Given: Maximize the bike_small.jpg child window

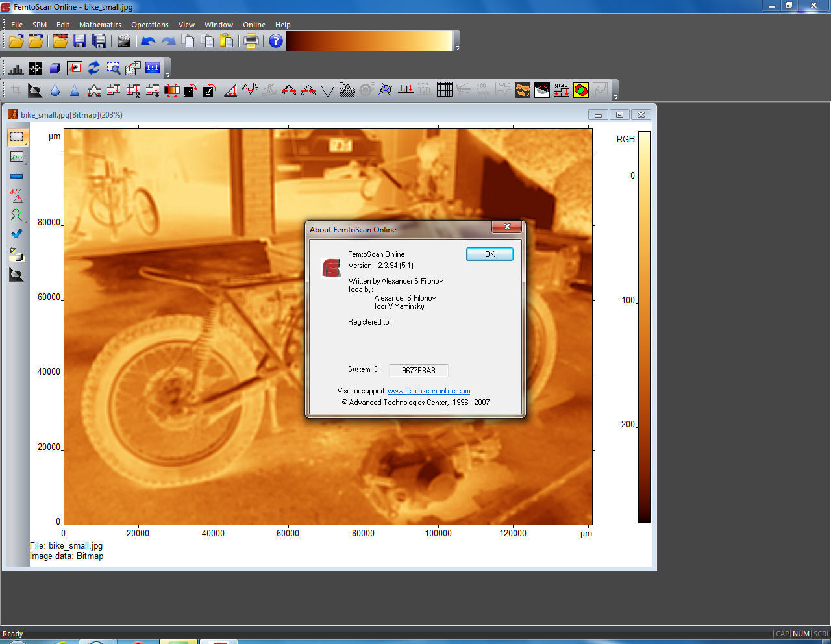Looking at the screenshot, I should pyautogui.click(x=619, y=114).
